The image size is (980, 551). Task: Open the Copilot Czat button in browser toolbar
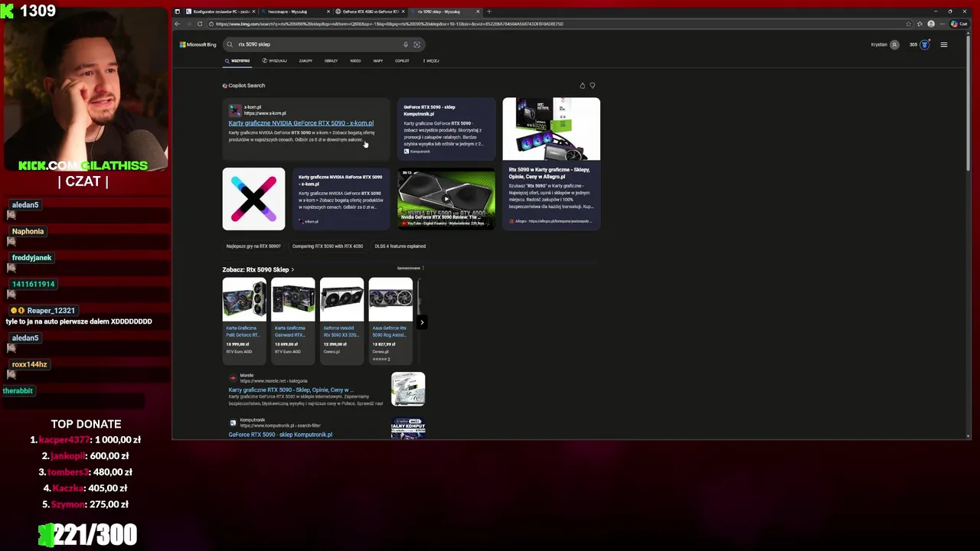click(x=961, y=24)
